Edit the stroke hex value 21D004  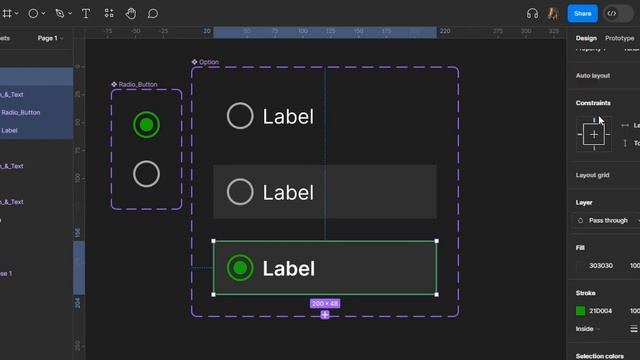600,311
